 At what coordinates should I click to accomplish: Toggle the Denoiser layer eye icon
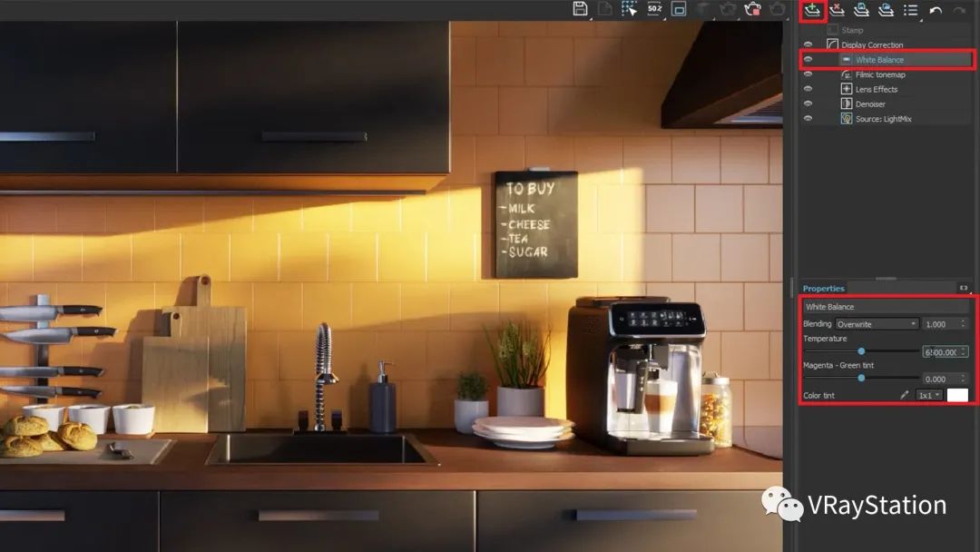coord(808,103)
